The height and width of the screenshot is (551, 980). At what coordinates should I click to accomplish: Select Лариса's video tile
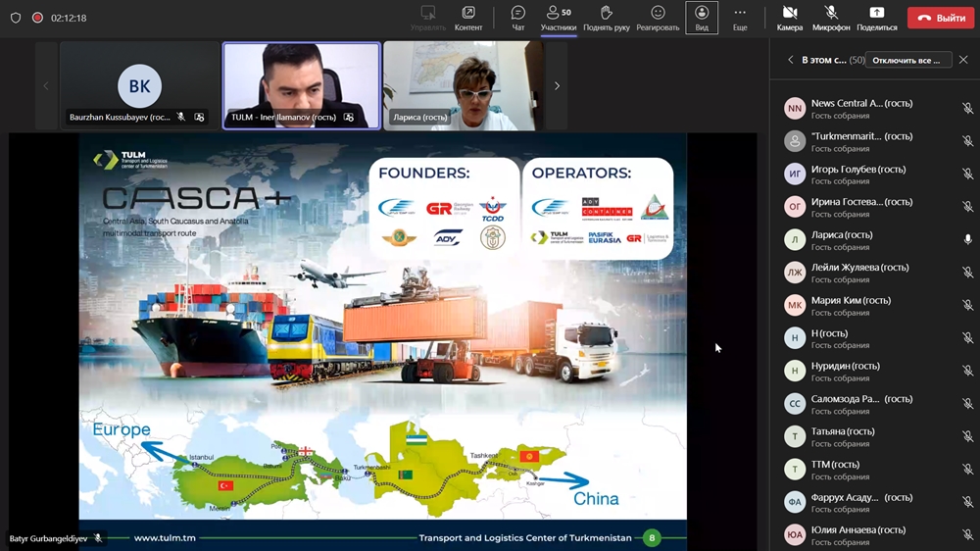[x=464, y=85]
